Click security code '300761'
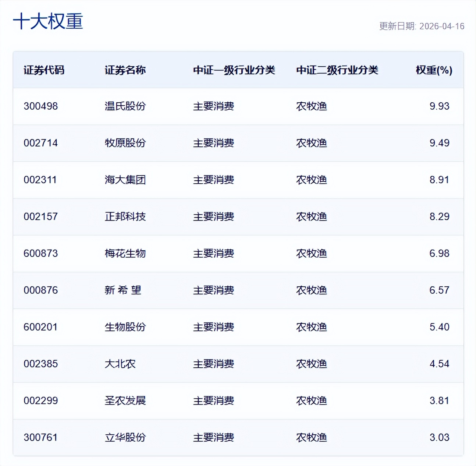476x466 pixels. click(40, 437)
